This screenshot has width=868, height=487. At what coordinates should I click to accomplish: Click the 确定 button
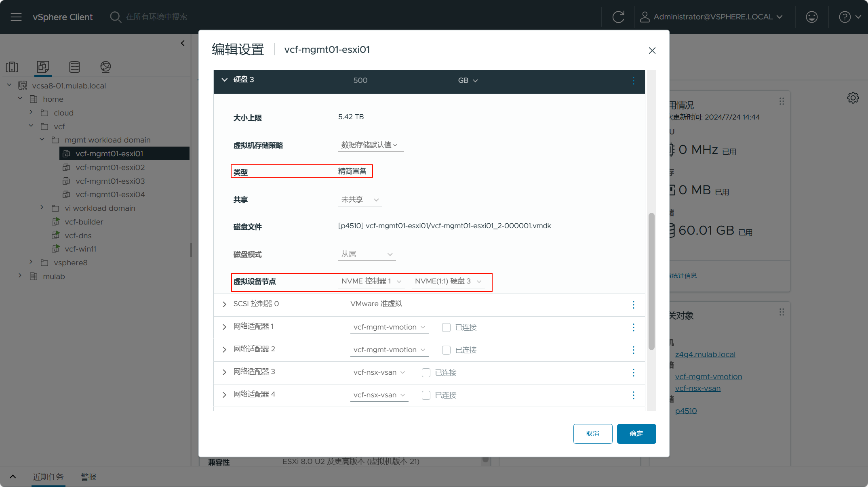click(x=636, y=434)
